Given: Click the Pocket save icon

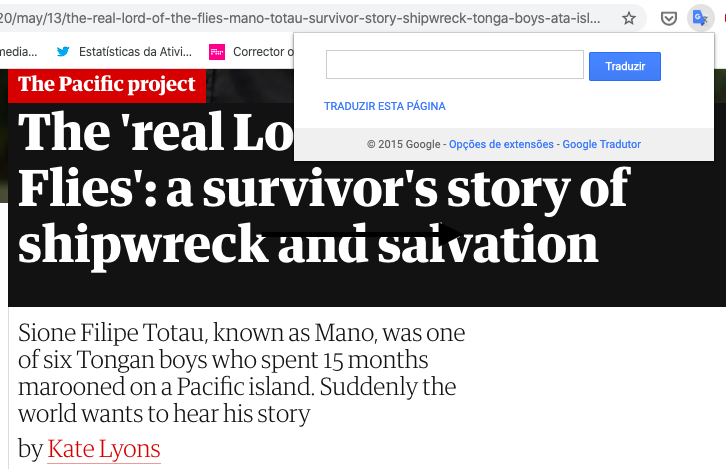Looking at the screenshot, I should click(669, 18).
